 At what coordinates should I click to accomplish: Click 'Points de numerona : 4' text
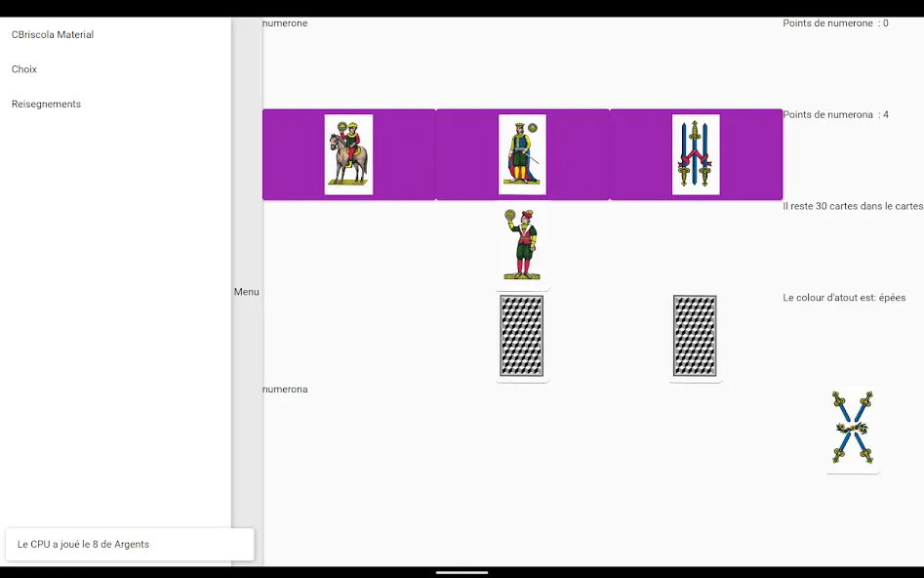pos(835,114)
